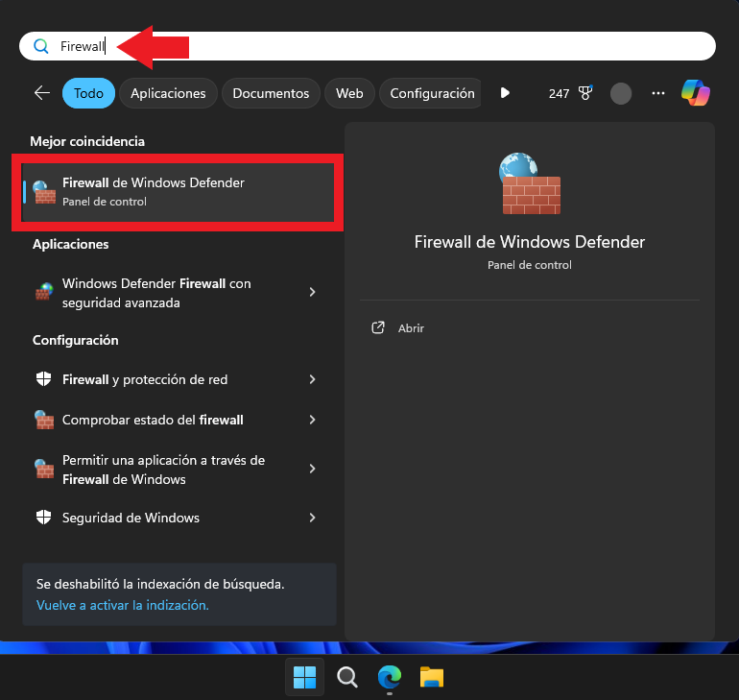Screen dimensions: 739x700
Task: Open the 247 rewards points trophy
Action: click(570, 93)
